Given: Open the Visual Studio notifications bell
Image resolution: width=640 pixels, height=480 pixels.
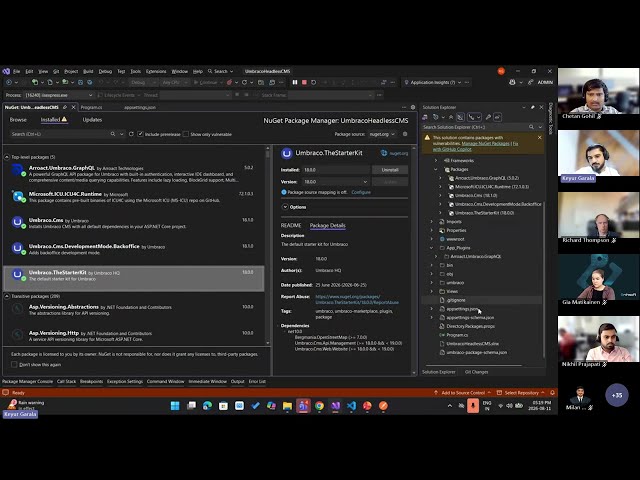Looking at the screenshot, I should 552,393.
